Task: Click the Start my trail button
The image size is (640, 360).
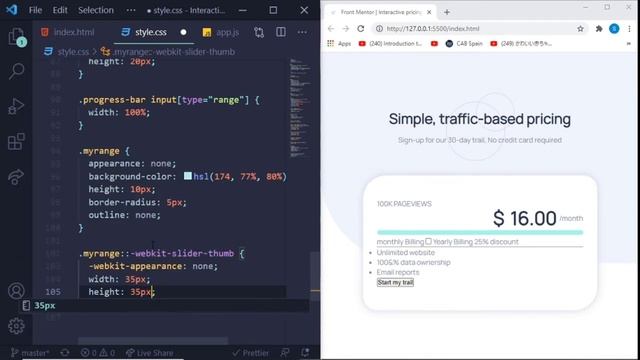Action: (x=395, y=282)
